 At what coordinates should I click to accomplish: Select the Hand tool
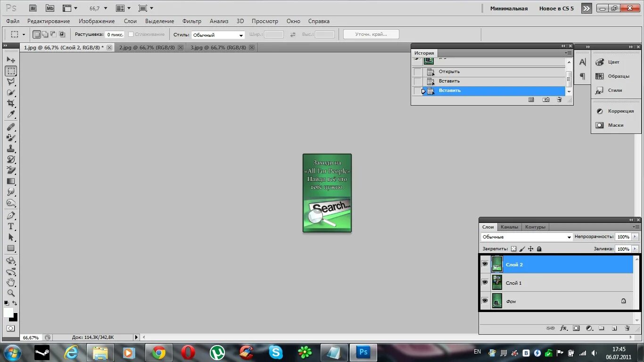[11, 282]
